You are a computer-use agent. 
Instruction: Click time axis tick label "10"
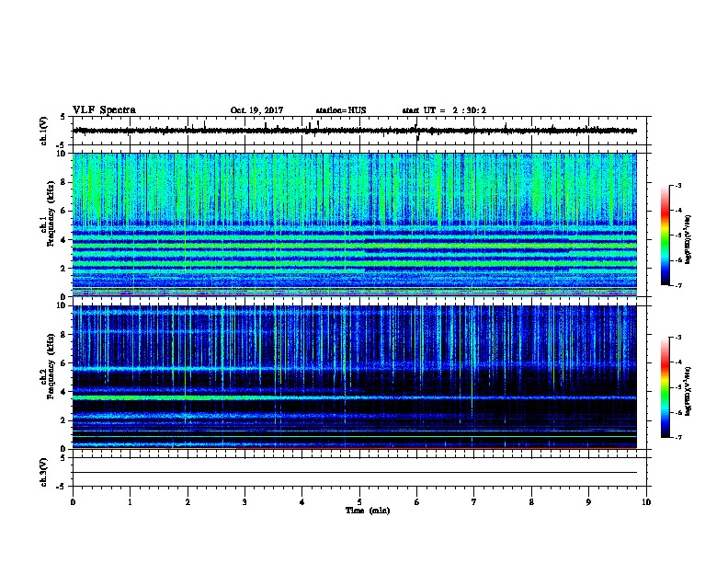646,501
